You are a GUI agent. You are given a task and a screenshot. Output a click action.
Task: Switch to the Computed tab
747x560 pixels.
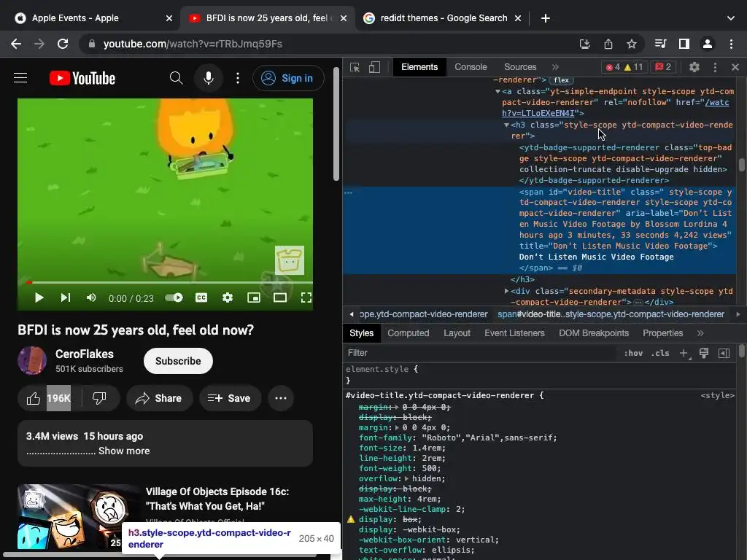[409, 333]
